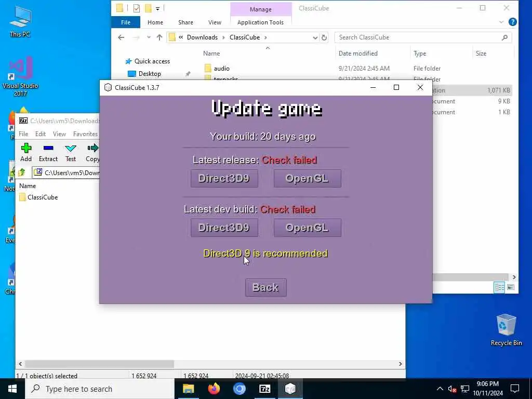Click the search magnifier icon in Explorer

[504, 37]
